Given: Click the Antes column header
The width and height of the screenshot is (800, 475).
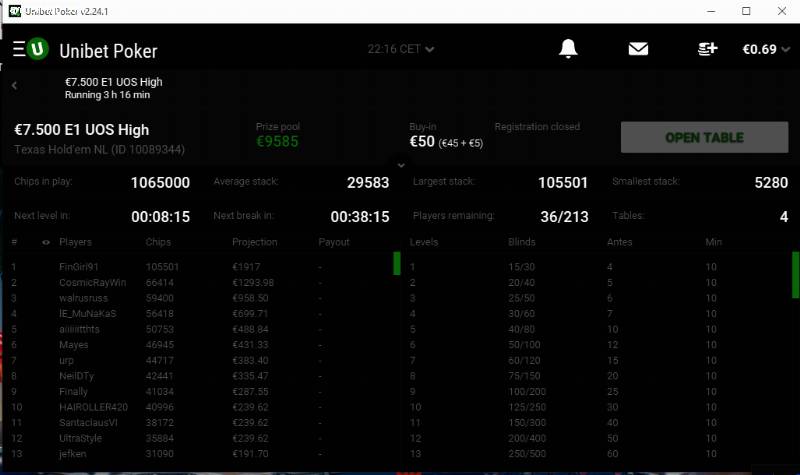Looking at the screenshot, I should (619, 242).
